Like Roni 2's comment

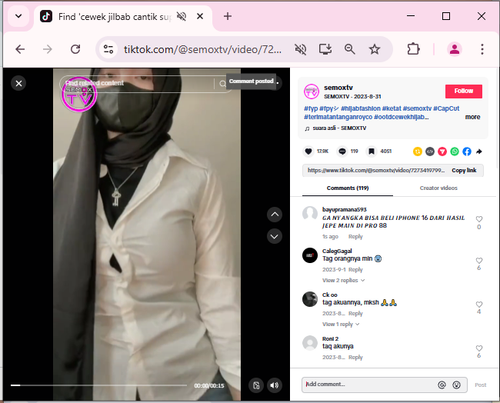pyautogui.click(x=479, y=348)
